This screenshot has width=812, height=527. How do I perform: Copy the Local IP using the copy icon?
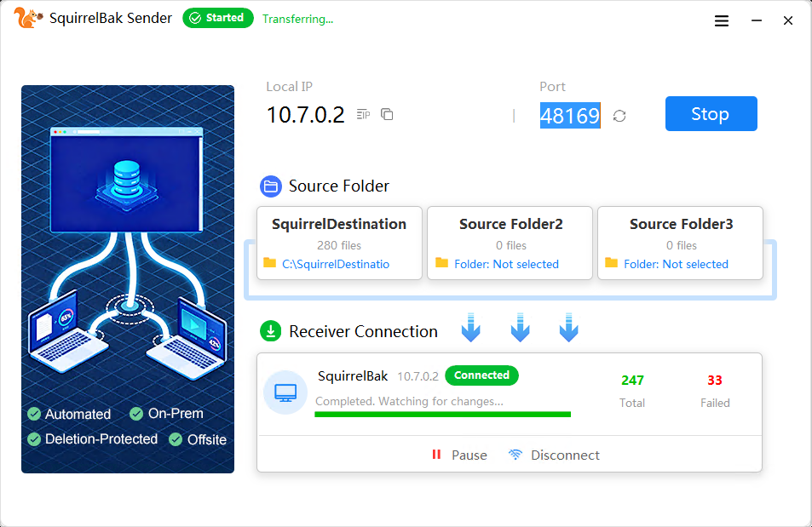(387, 113)
